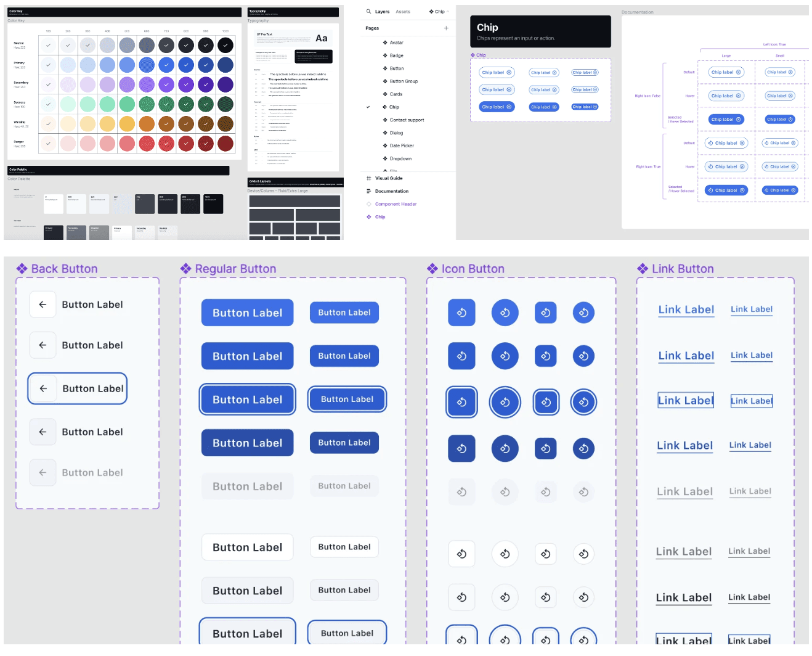This screenshot has width=812, height=656.
Task: Switch to the Assets tab
Action: 403,11
